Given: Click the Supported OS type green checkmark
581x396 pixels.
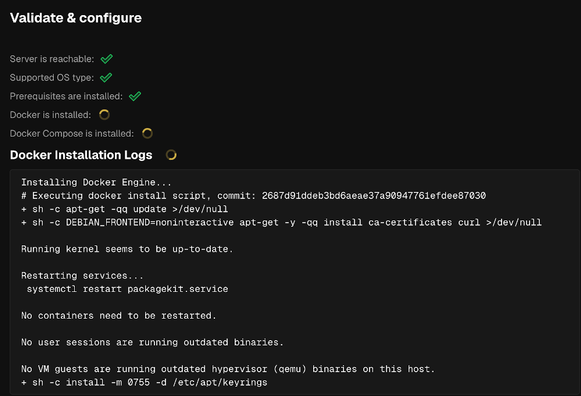Looking at the screenshot, I should 106,77.
